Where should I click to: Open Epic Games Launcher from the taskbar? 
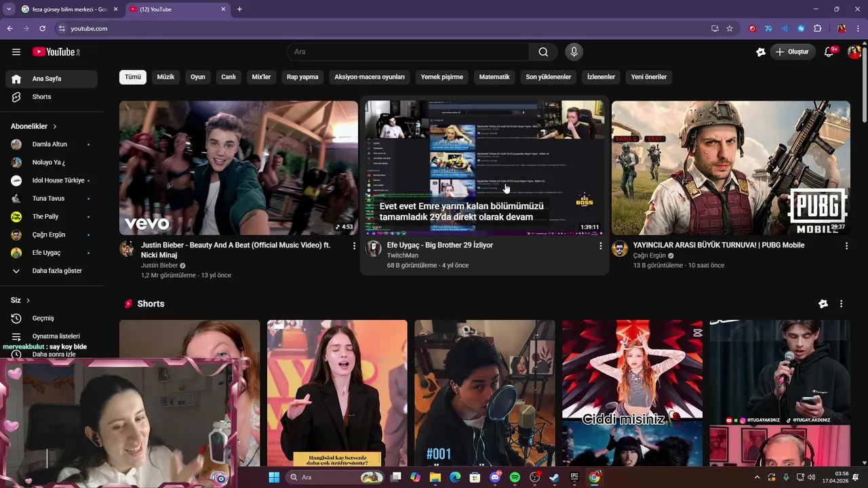click(x=574, y=477)
